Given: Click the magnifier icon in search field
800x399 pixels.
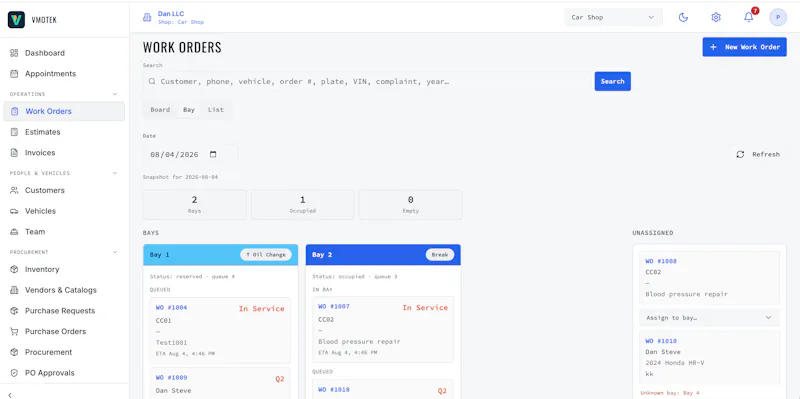Looking at the screenshot, I should 152,81.
